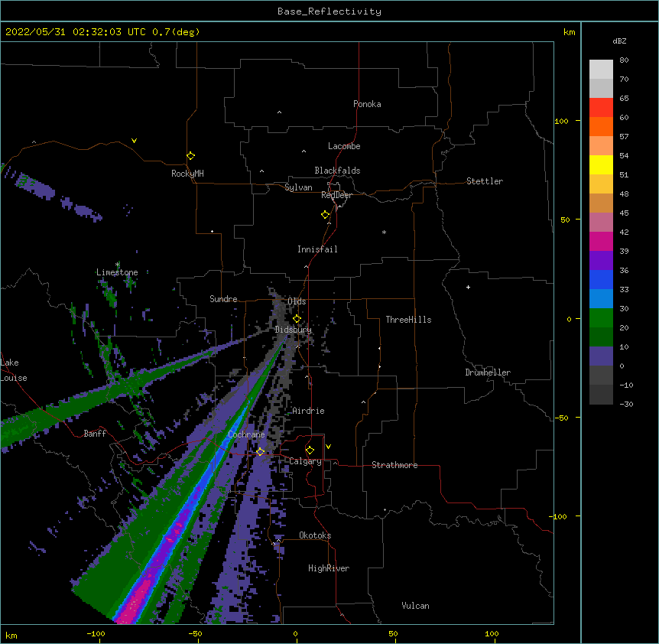The width and height of the screenshot is (659, 644).
Task: Click the purple 10 dBZ legend swatch
Action: [x=601, y=356]
